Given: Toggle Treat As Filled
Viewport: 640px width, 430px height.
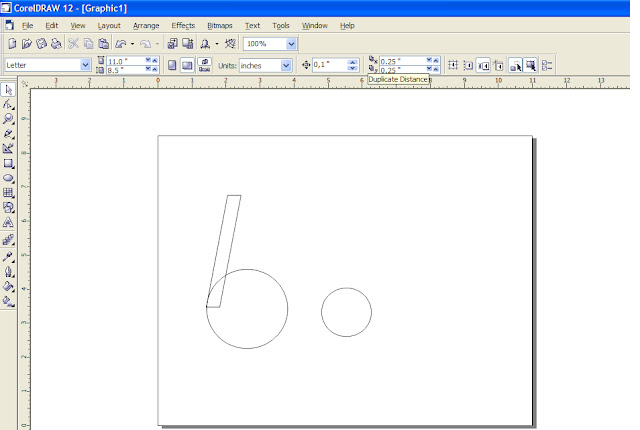Looking at the screenshot, I should (x=531, y=65).
